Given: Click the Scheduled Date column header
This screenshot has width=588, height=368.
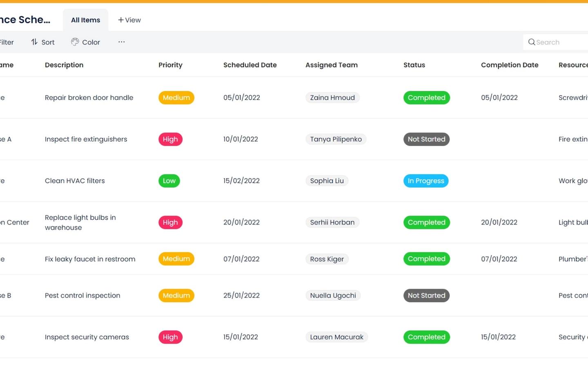Looking at the screenshot, I should click(x=250, y=65).
